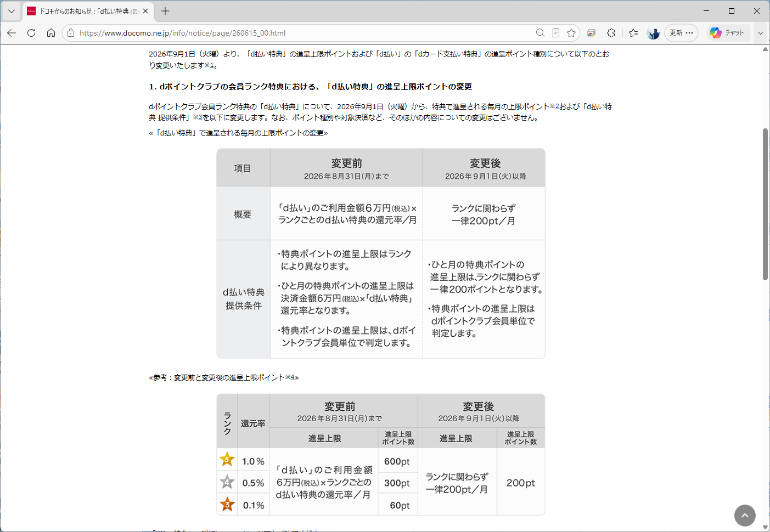Image resolution: width=770 pixels, height=532 pixels.
Task: Open the browser home page
Action: tap(51, 33)
